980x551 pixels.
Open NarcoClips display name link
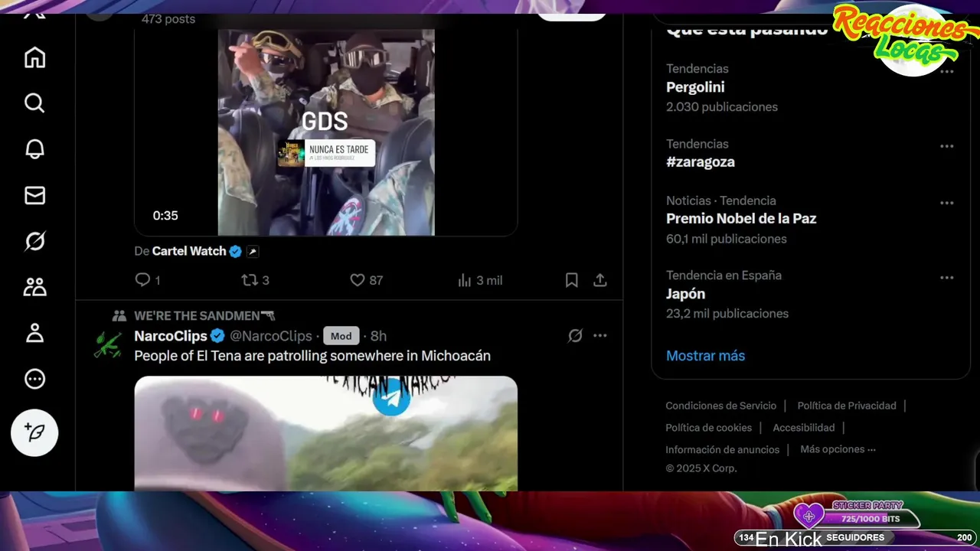tap(171, 336)
